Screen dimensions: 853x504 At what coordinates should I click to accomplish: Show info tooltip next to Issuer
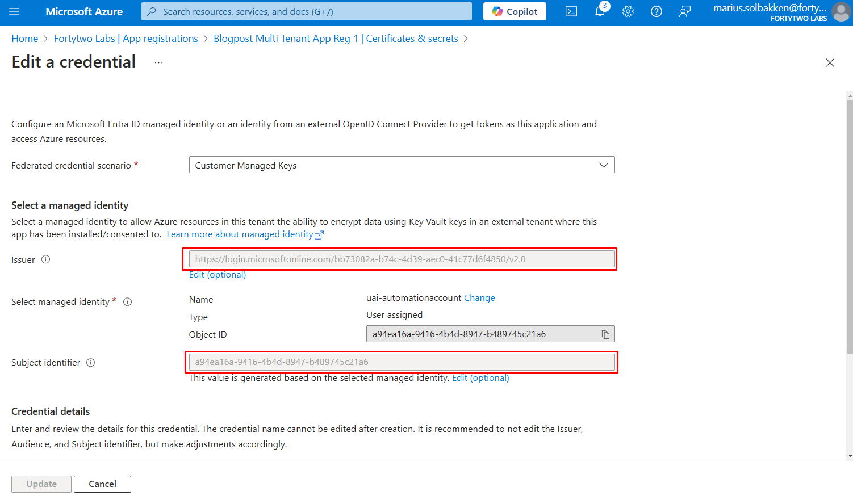click(x=46, y=259)
